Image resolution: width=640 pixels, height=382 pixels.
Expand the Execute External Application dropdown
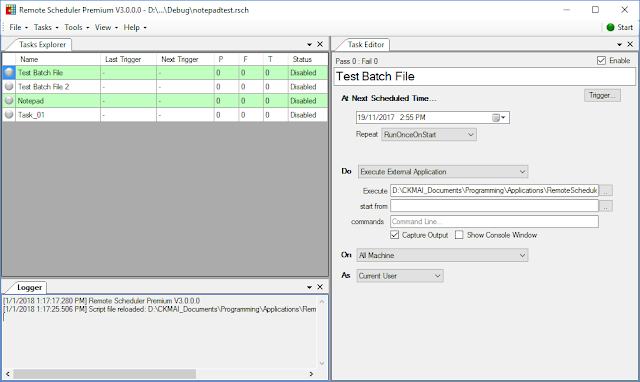[x=443, y=172]
